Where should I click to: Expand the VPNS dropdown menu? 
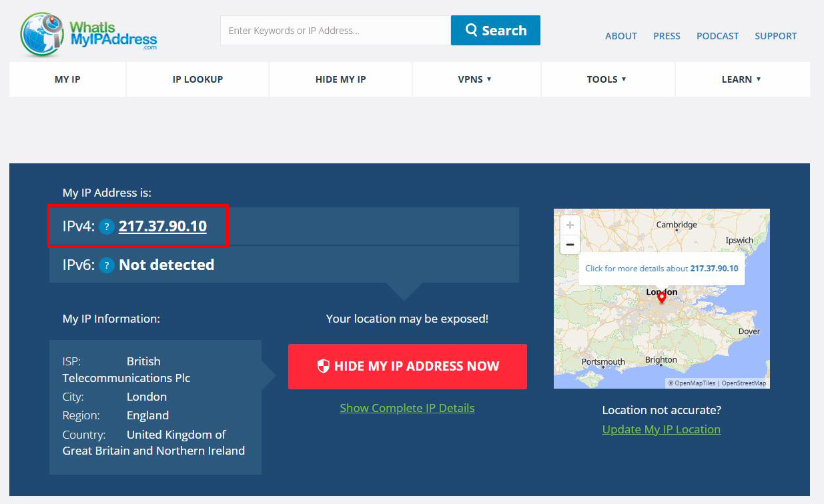475,79
